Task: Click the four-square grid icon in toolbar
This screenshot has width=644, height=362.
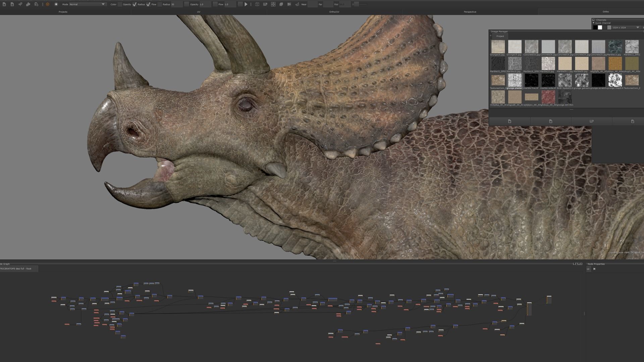Action: [273, 4]
